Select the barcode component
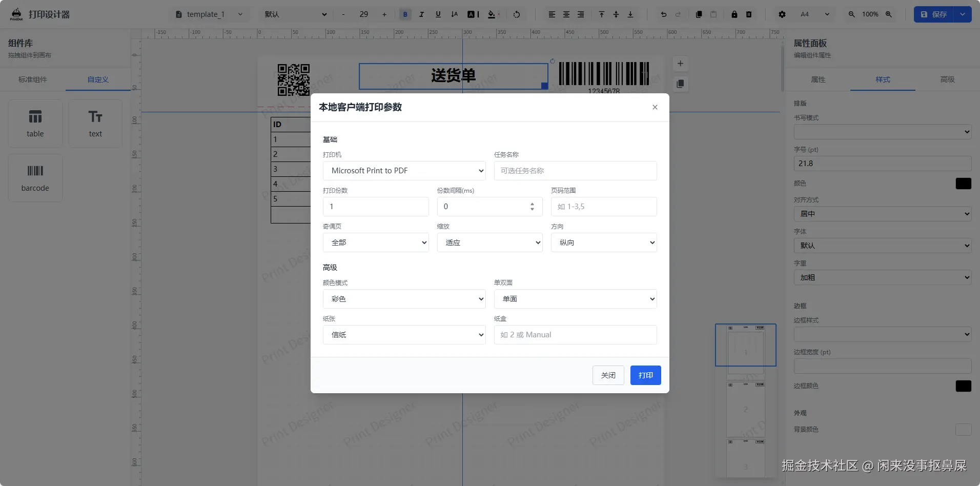The image size is (980, 486). [35, 178]
